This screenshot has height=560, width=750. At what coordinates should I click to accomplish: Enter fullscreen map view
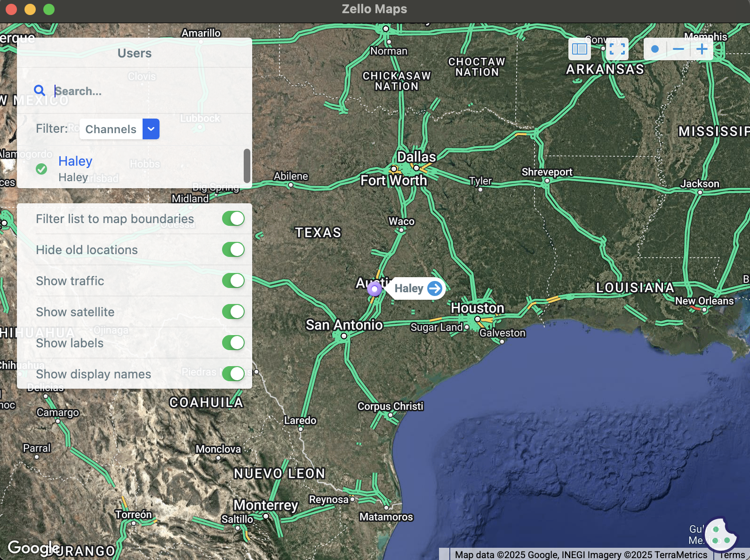click(617, 49)
